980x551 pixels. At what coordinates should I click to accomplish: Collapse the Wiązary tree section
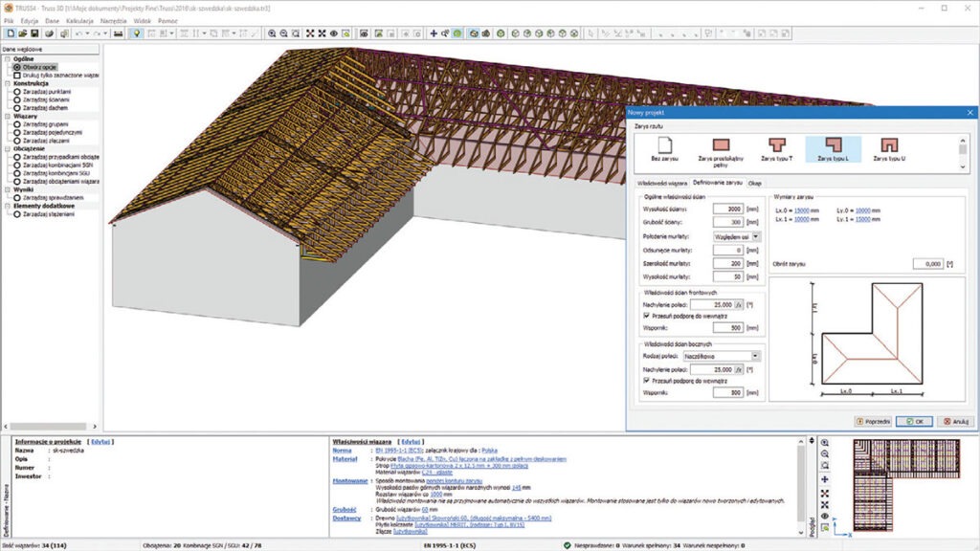(8, 116)
